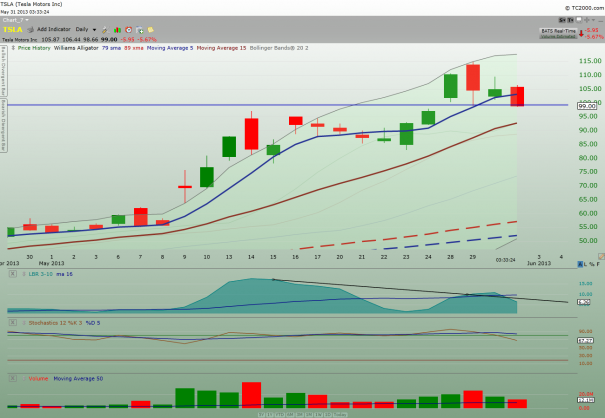Toggle the L logarithmic scale option
605x418 pixels.
586,264
